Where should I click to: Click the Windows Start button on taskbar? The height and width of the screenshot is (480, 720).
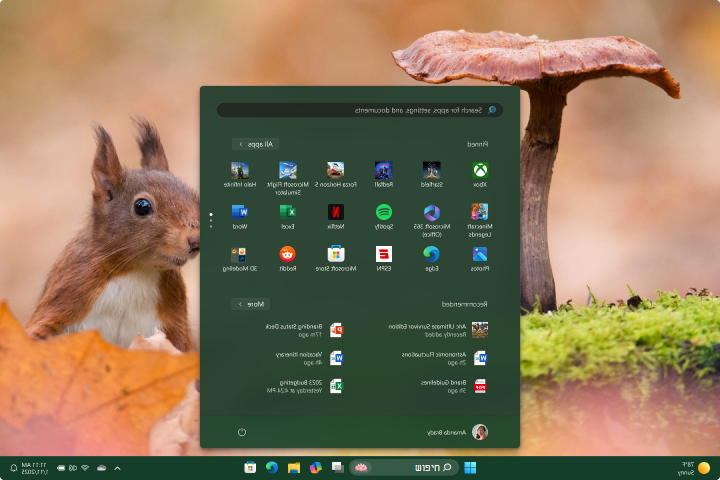(x=470, y=468)
